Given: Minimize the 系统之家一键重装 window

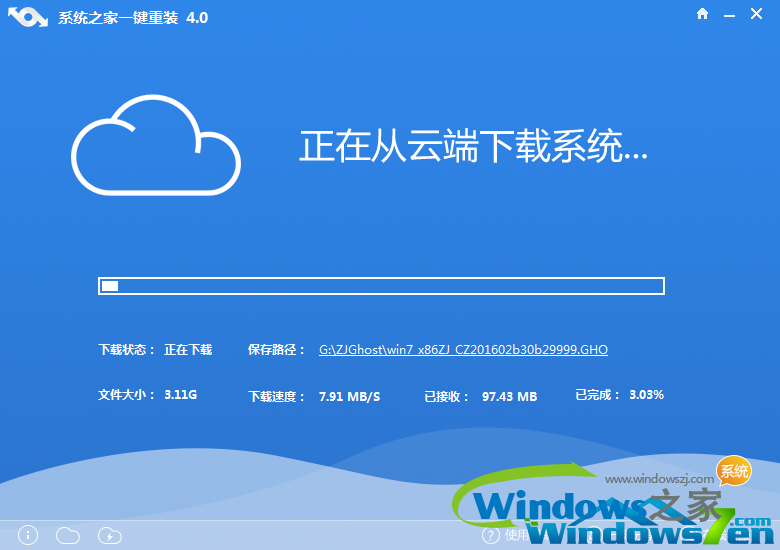Looking at the screenshot, I should (x=730, y=15).
